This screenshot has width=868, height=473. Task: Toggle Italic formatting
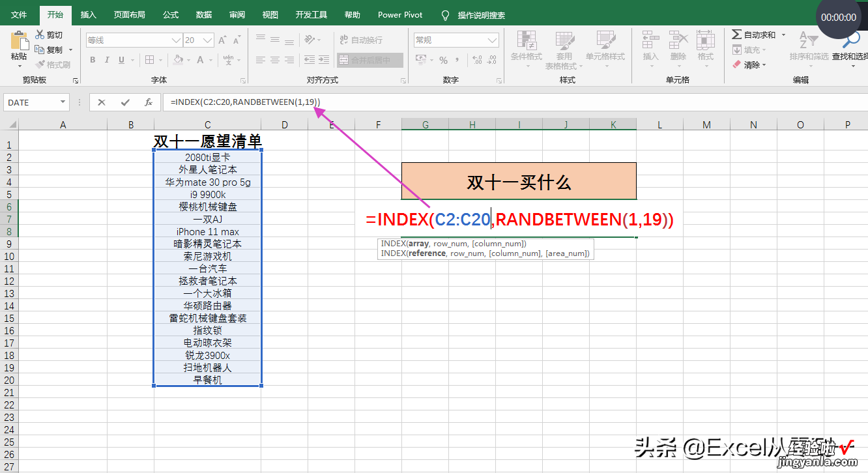[107, 60]
